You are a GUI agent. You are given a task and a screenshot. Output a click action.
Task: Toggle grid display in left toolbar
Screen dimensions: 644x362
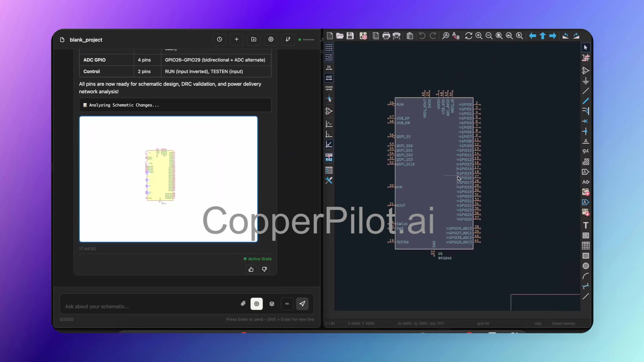[329, 47]
